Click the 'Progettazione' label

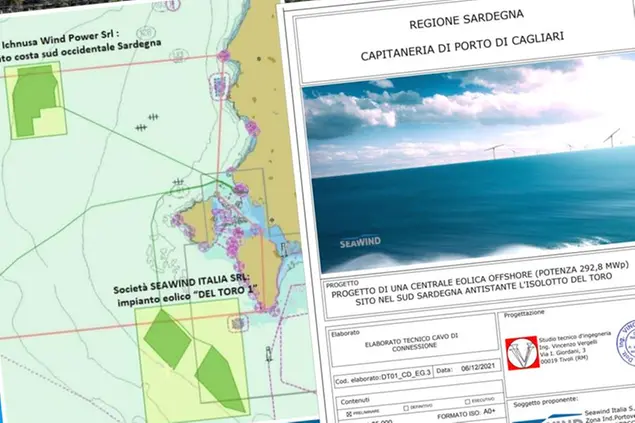(524, 313)
